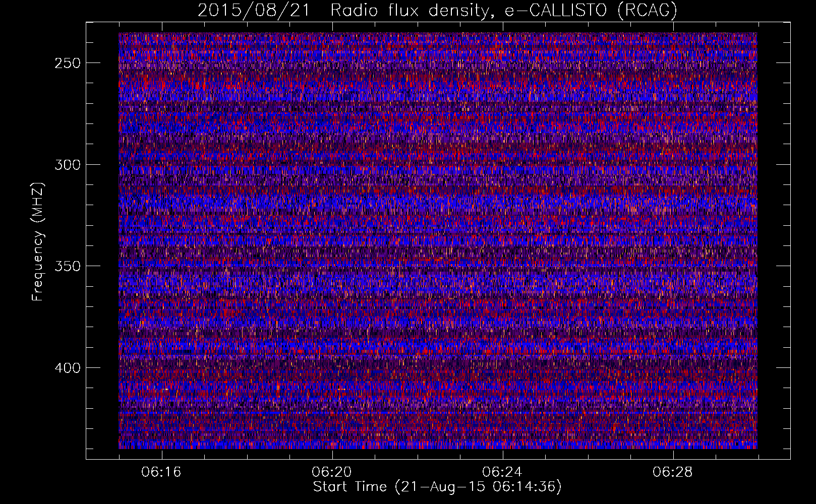
Task: Click the 06:16 time tick label
Action: pos(161,472)
